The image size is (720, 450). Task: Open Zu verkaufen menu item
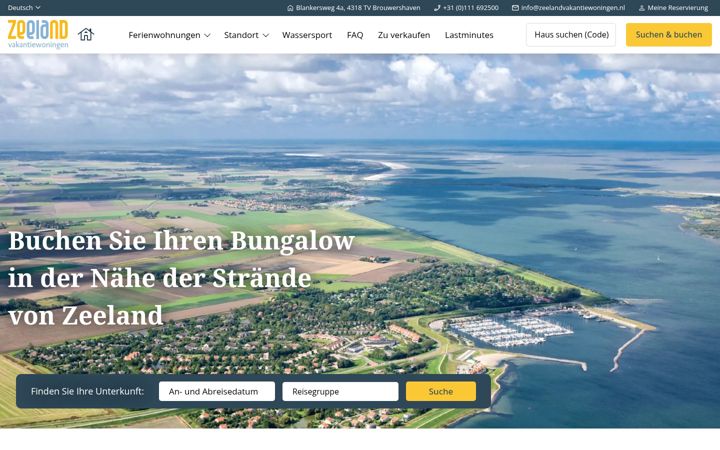(404, 35)
